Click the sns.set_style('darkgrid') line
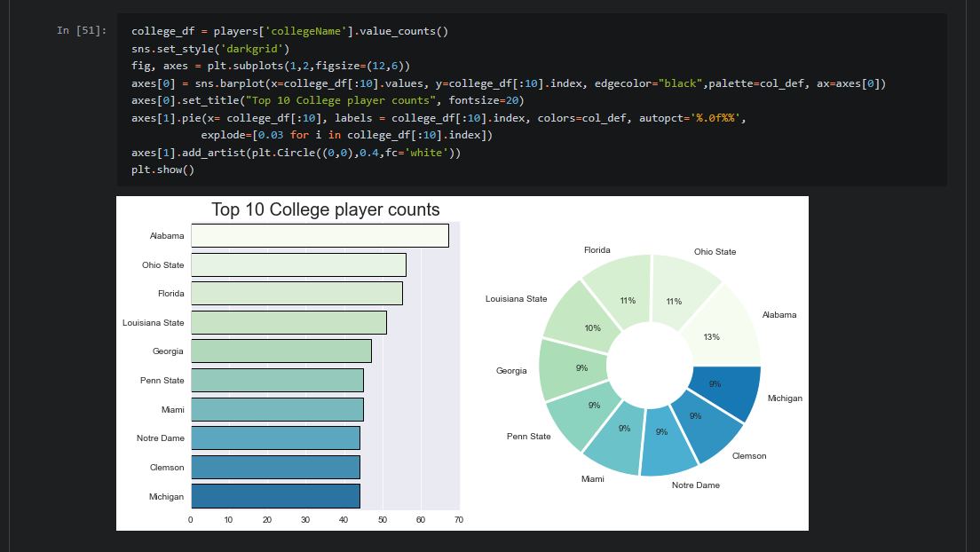 pyautogui.click(x=210, y=49)
